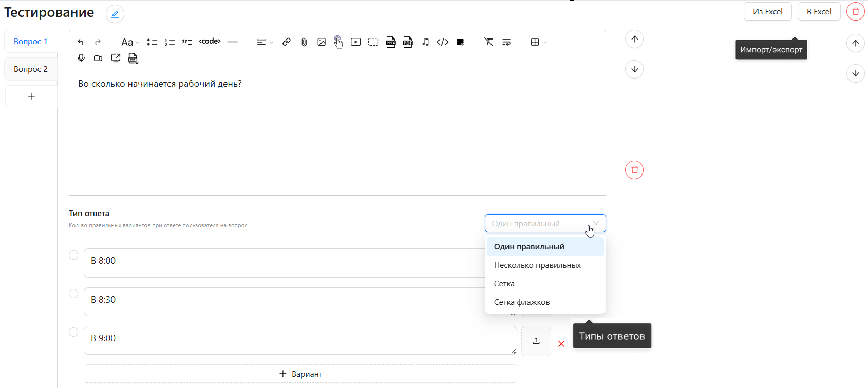
Task: Clear text formatting
Action: pyautogui.click(x=488, y=42)
